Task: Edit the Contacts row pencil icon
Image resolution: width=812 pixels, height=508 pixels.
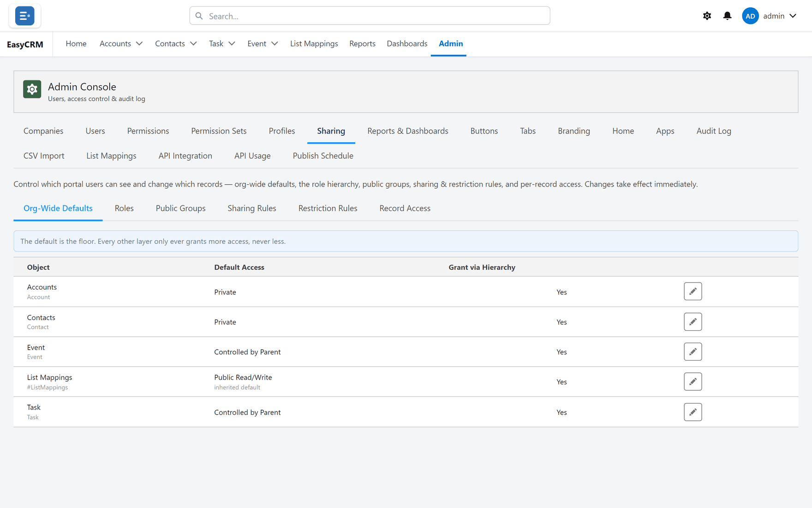Action: [693, 322]
